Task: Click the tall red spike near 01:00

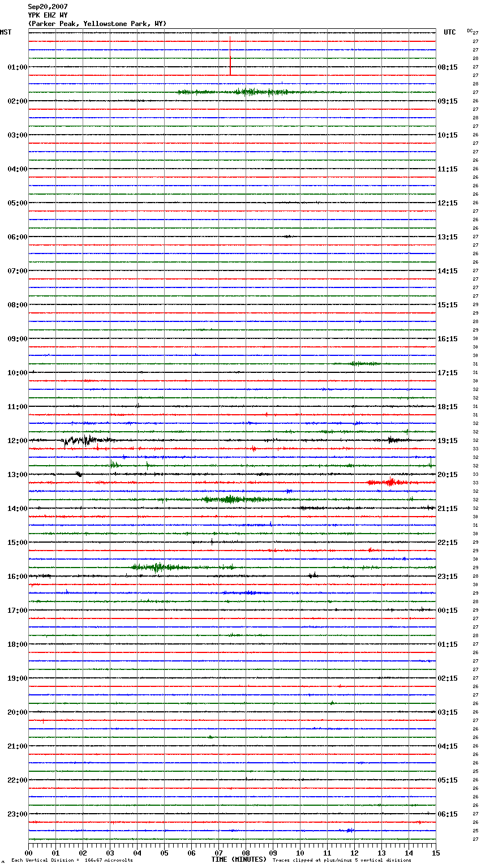Action: (230, 55)
